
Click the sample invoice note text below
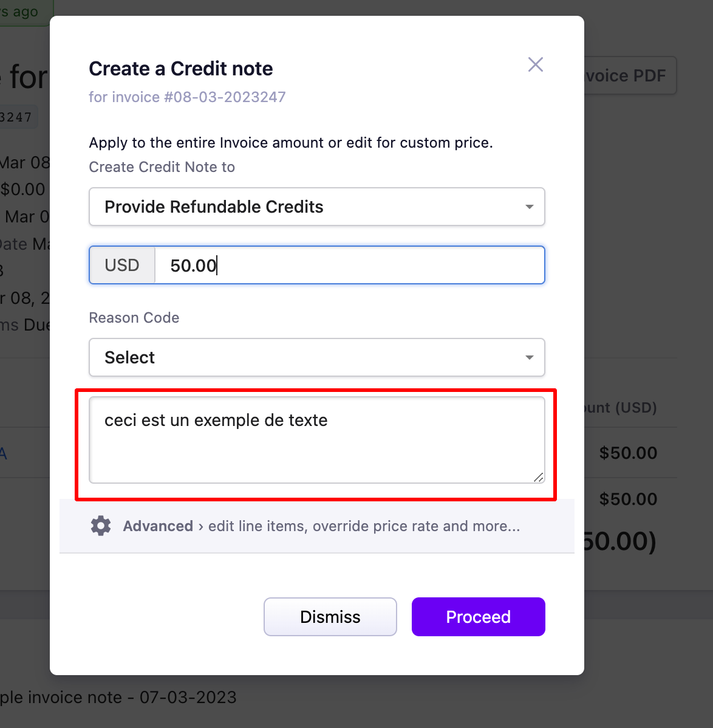point(118,698)
